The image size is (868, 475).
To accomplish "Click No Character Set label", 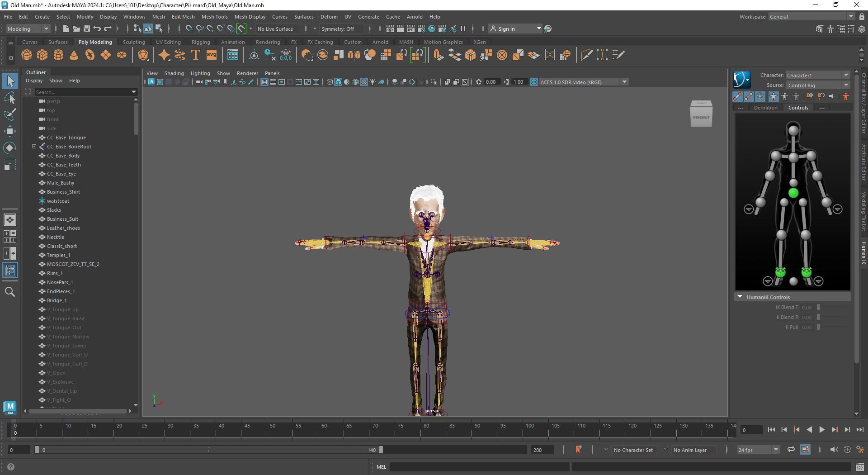I will coord(633,450).
